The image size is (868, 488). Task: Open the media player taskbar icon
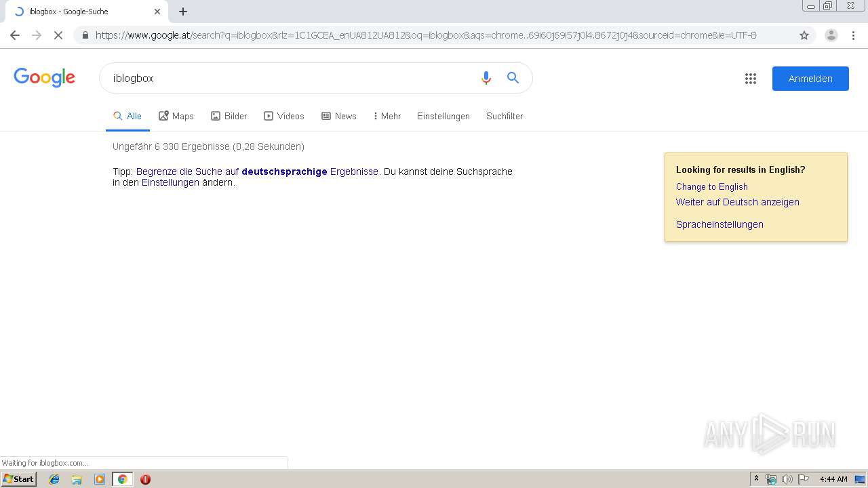point(100,479)
